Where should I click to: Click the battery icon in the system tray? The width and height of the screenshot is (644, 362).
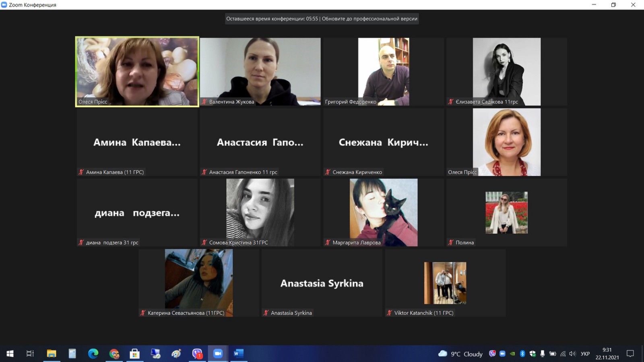tap(553, 354)
